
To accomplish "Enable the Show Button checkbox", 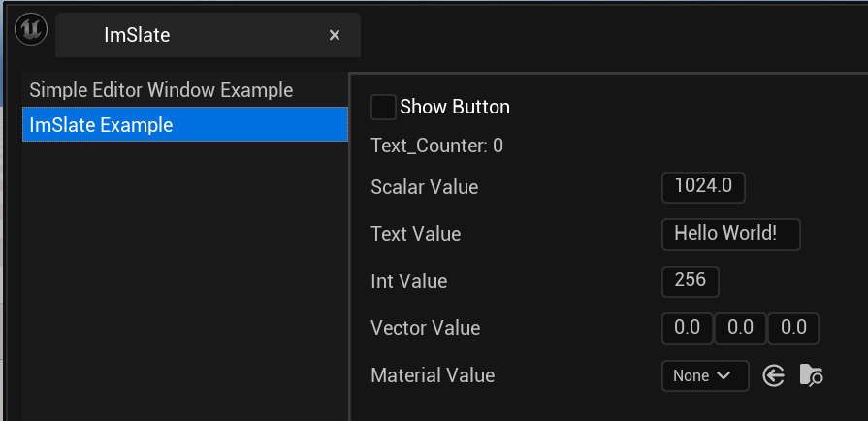I will pyautogui.click(x=383, y=107).
